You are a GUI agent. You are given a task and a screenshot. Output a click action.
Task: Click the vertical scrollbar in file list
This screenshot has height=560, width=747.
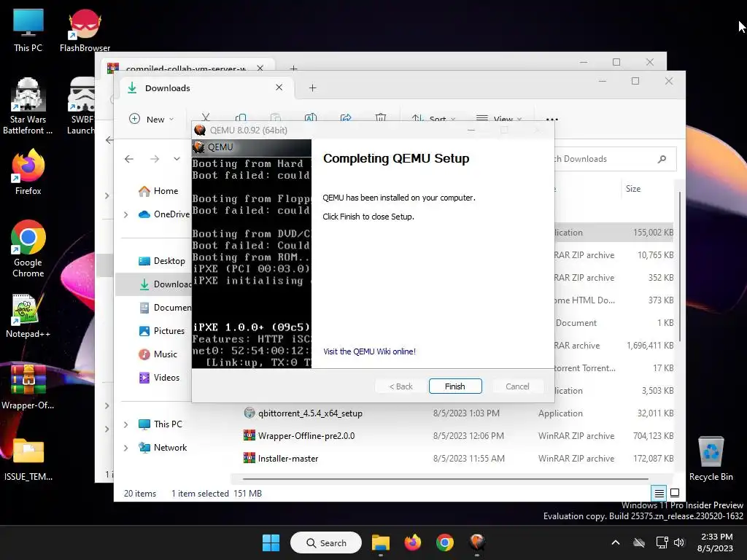[x=680, y=267]
